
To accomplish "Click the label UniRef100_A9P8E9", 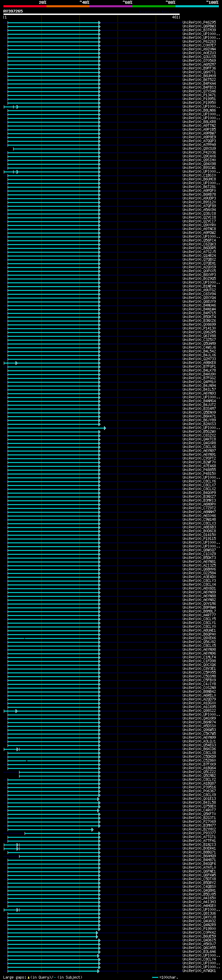I will [199, 137].
